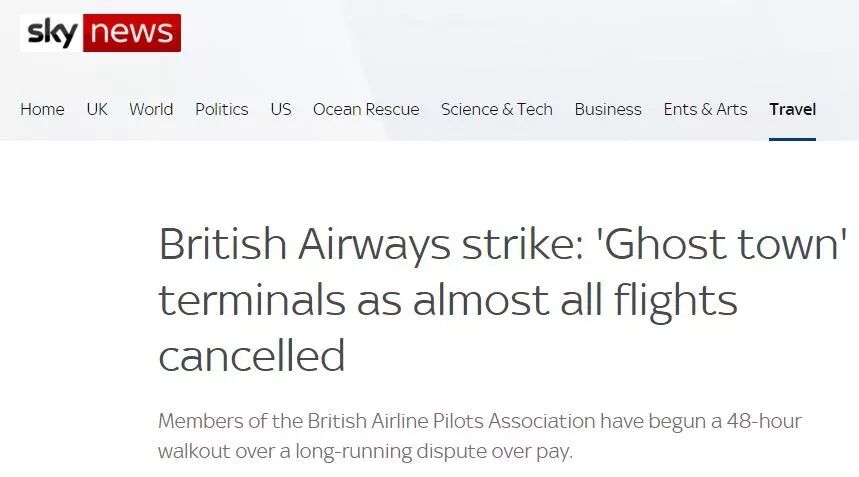Click the 'sky' wordmark in the logo
Viewport: 859px width, 477px height.
52,33
